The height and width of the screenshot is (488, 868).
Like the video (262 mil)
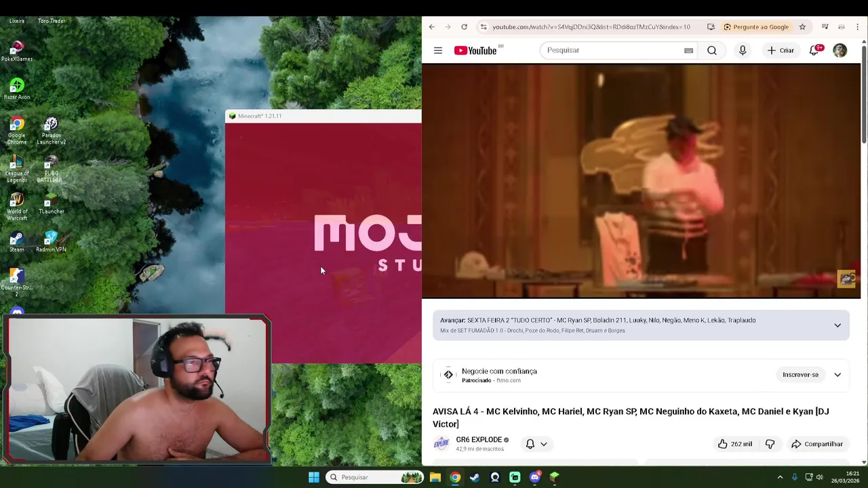735,444
